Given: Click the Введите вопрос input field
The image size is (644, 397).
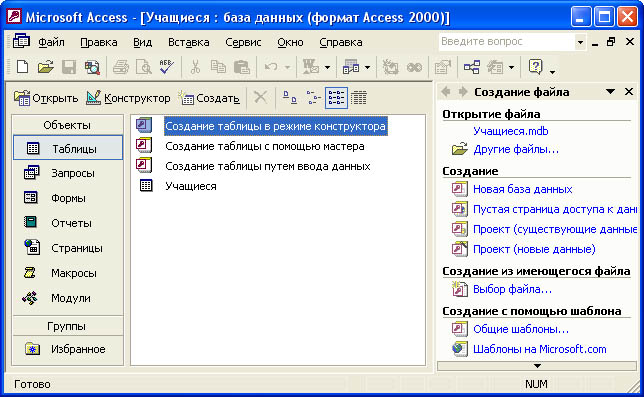Looking at the screenshot, I should (x=506, y=42).
